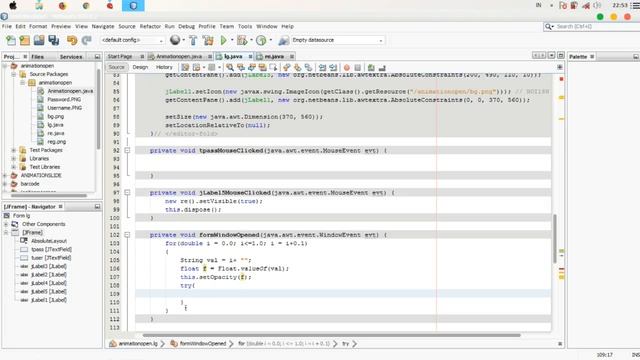The height and width of the screenshot is (360, 640).
Task: Open the Profile Project dropdown arrow
Action: pos(270,40)
